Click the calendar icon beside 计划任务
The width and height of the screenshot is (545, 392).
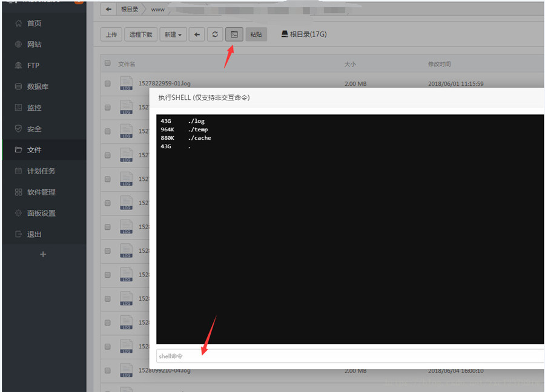pos(18,171)
